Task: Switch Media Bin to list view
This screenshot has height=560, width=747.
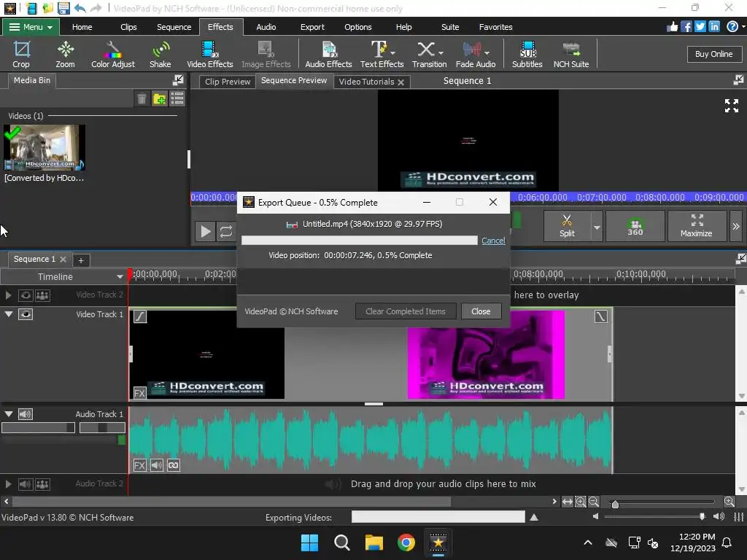Action: (177, 98)
